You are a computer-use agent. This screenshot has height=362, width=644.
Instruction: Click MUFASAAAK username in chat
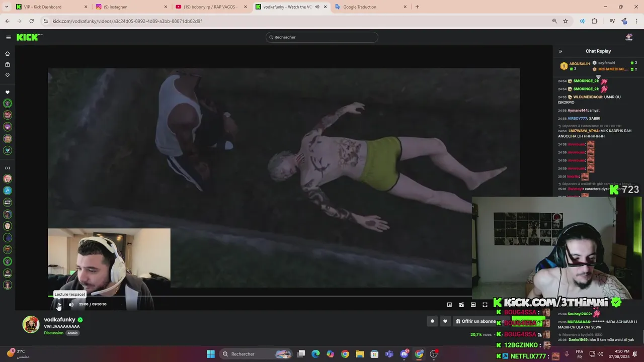pyautogui.click(x=580, y=322)
